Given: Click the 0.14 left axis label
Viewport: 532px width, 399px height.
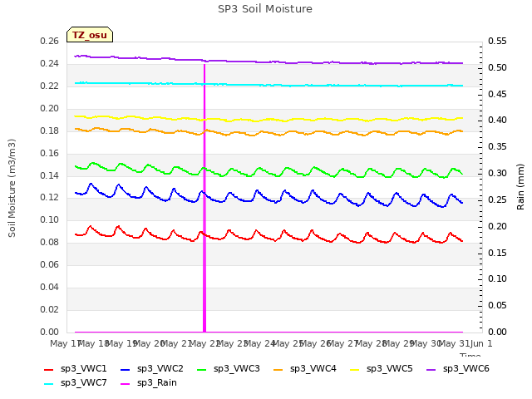Looking at the screenshot, I should pos(50,175).
